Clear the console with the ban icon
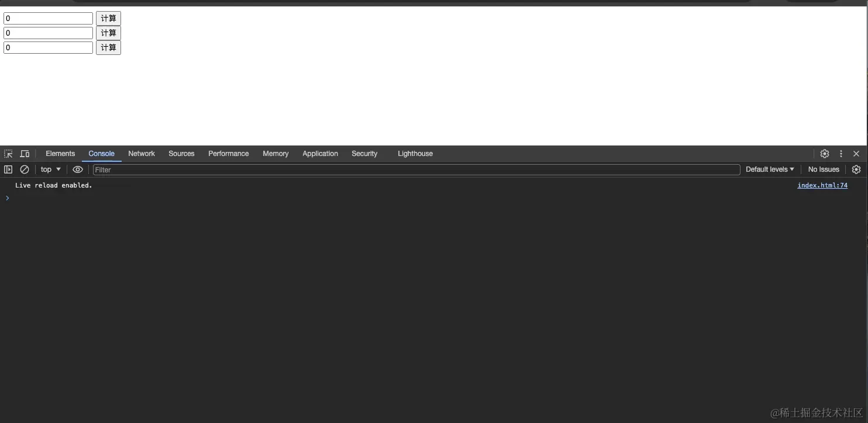Screen dimensions: 868x423 [25, 169]
